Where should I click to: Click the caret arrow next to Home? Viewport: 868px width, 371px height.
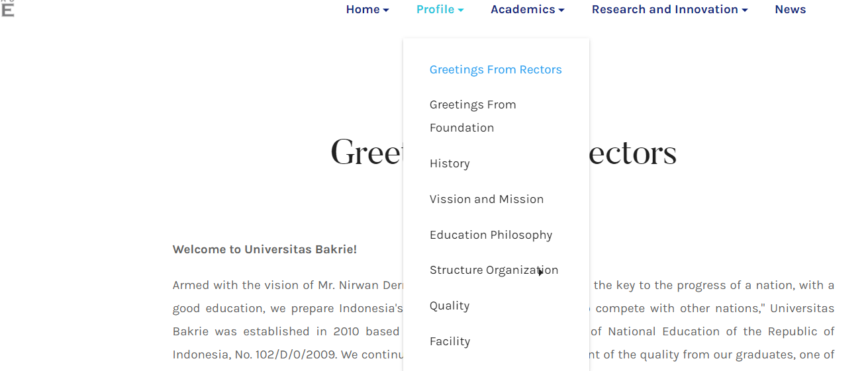click(386, 10)
